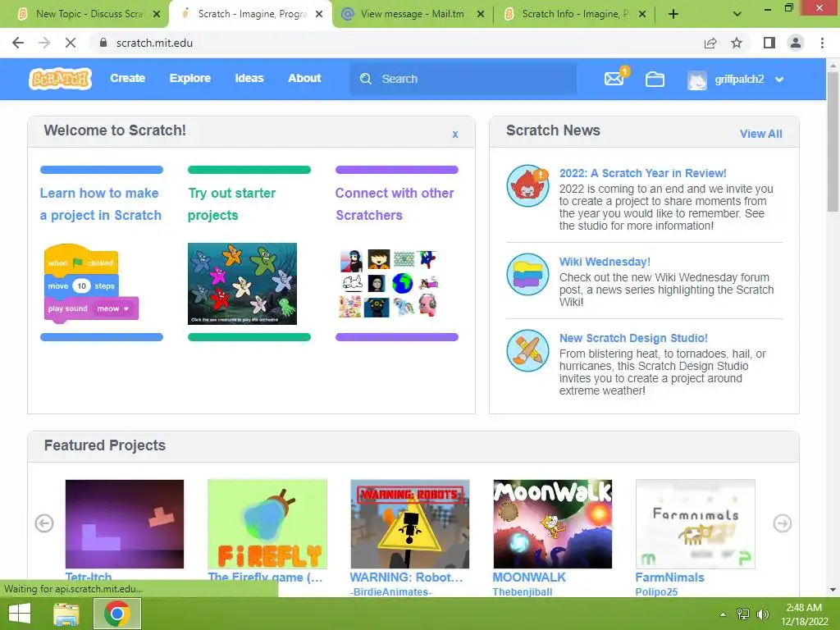Image resolution: width=840 pixels, height=630 pixels.
Task: Click the MOONWALK project title
Action: 529,577
